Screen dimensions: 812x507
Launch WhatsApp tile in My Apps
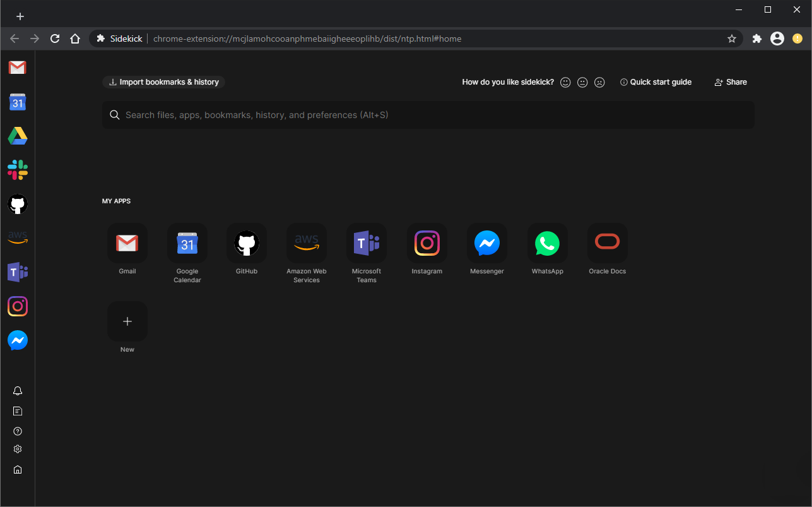547,243
